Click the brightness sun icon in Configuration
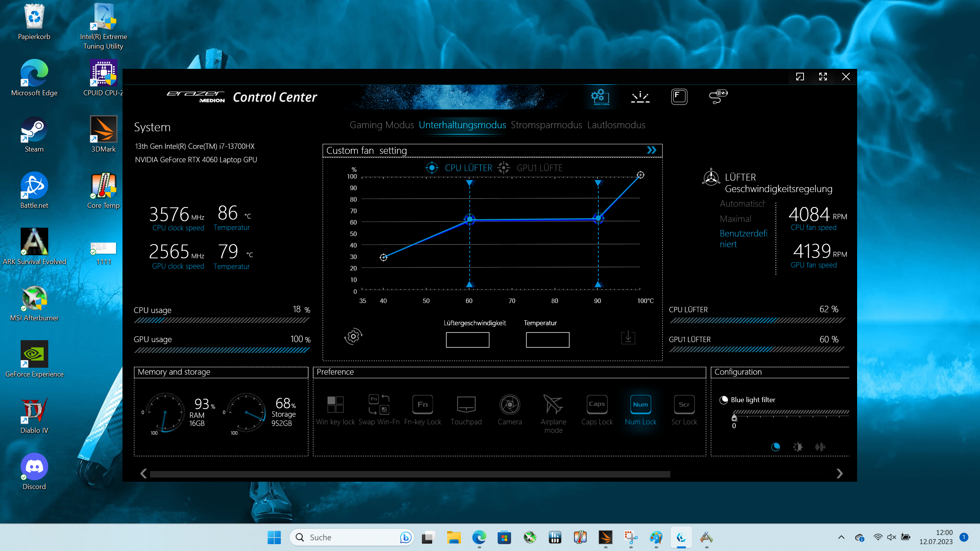The width and height of the screenshot is (980, 551). pyautogui.click(x=798, y=447)
